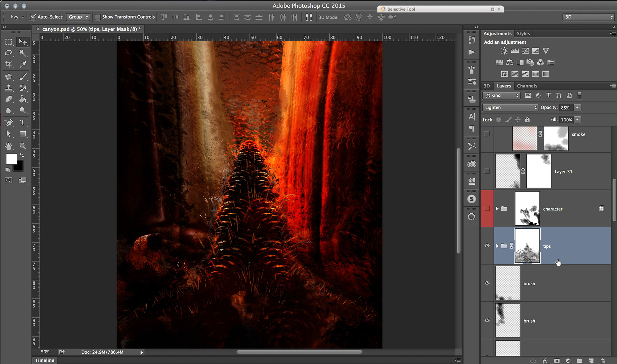Select the smoke layer mask thumbnail
Screen dimensions: 617x364
tap(556, 138)
